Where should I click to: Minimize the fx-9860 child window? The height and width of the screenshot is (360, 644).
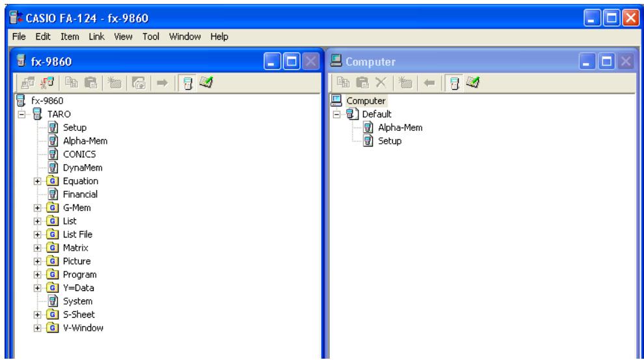click(272, 62)
